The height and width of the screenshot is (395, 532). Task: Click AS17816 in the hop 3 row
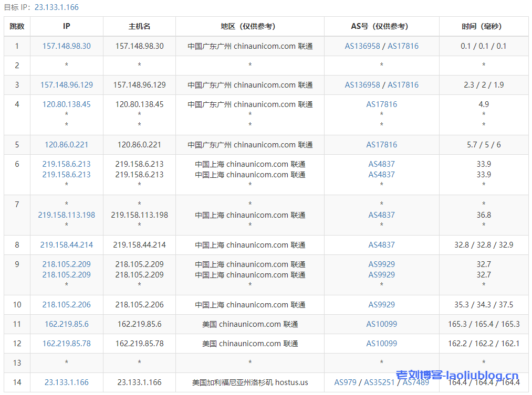click(403, 85)
